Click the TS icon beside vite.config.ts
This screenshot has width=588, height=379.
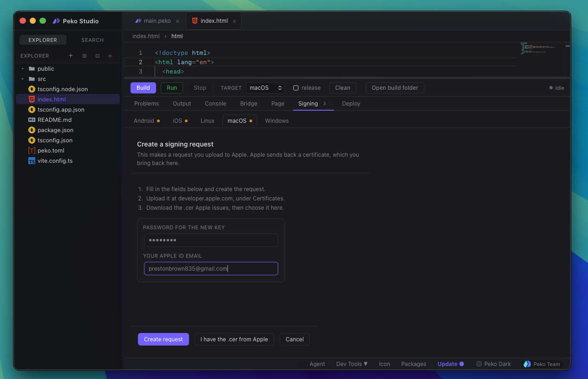coord(32,161)
